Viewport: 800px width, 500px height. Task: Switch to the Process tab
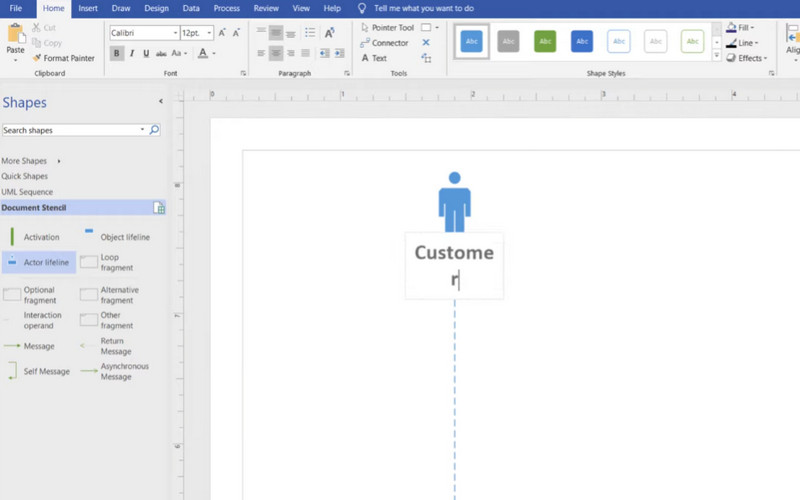(x=227, y=8)
